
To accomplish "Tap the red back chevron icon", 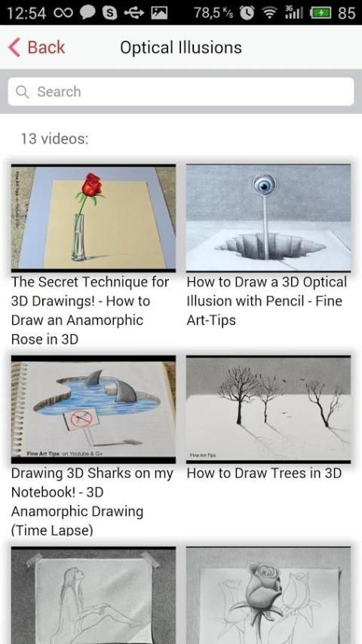I will (x=14, y=48).
